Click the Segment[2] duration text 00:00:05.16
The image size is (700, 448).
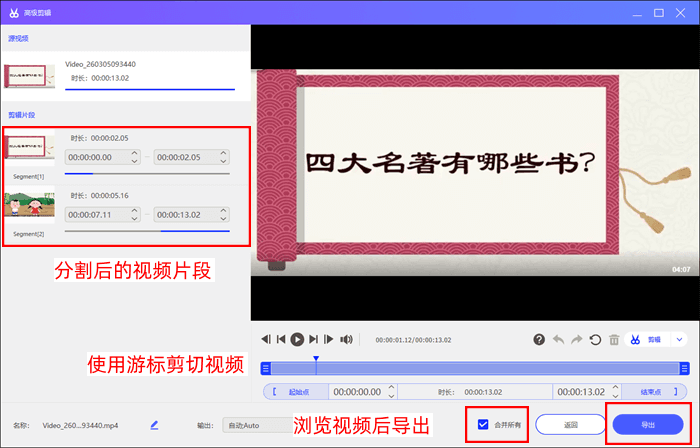pos(109,195)
